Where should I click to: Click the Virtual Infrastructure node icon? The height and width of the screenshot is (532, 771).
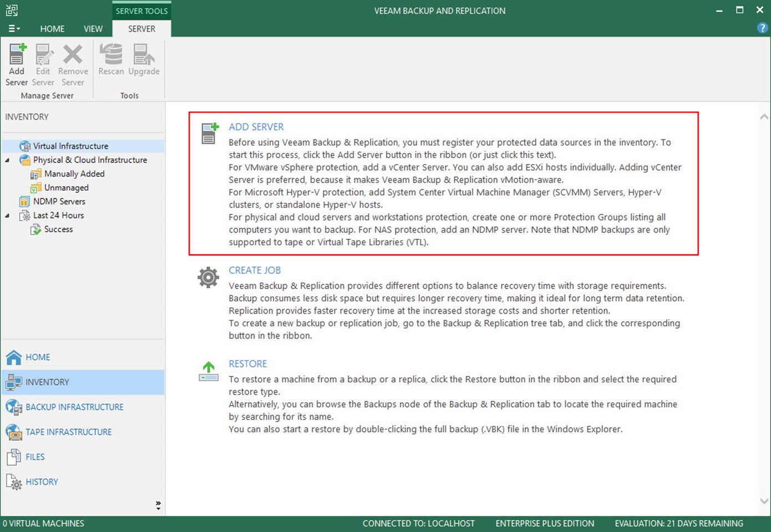coord(25,146)
